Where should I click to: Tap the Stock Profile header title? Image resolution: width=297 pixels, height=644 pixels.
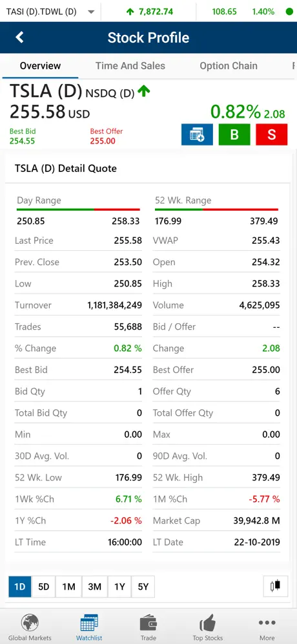point(148,38)
